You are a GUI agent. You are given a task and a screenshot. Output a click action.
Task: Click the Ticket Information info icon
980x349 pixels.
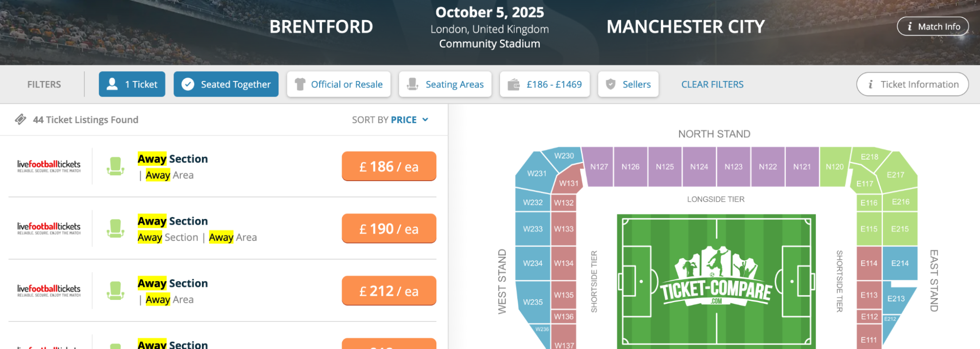pyautogui.click(x=871, y=84)
